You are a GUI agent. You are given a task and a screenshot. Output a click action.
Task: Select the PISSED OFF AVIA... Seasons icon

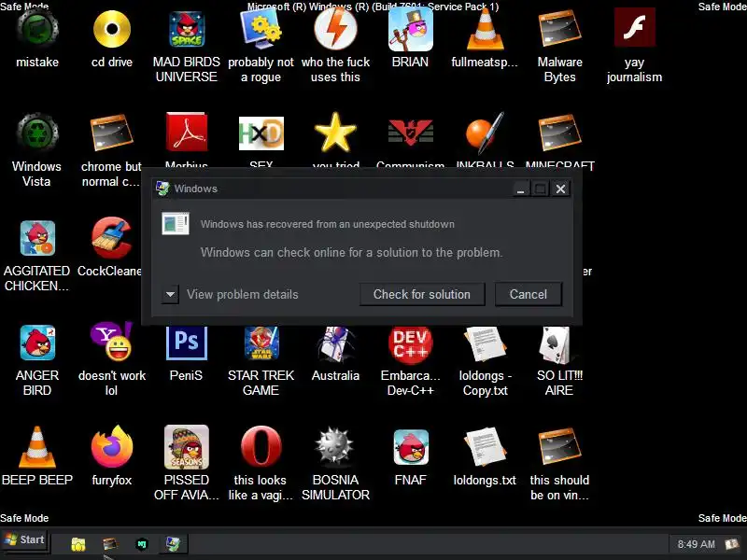click(x=187, y=447)
